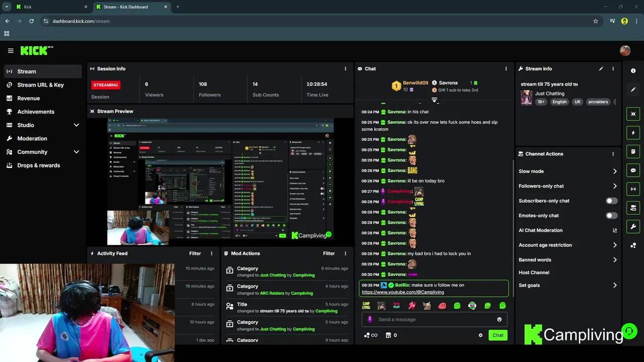Open the profile avatar menu

coord(625,51)
